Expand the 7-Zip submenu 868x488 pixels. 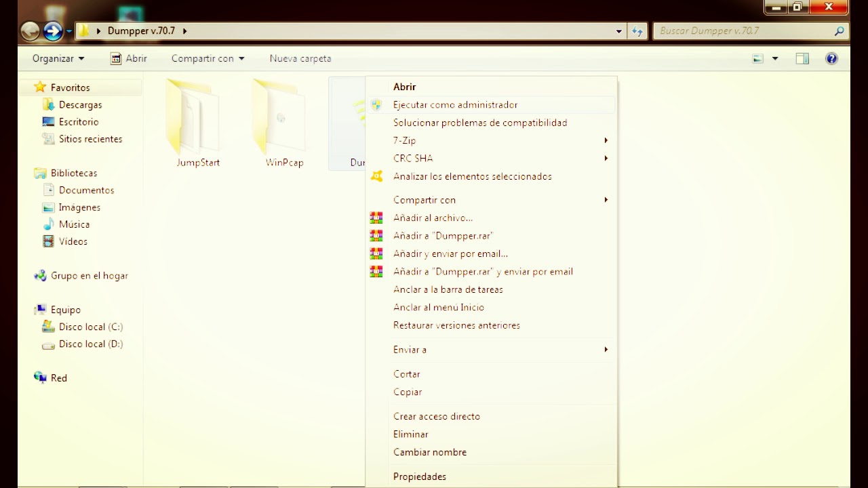tap(491, 140)
